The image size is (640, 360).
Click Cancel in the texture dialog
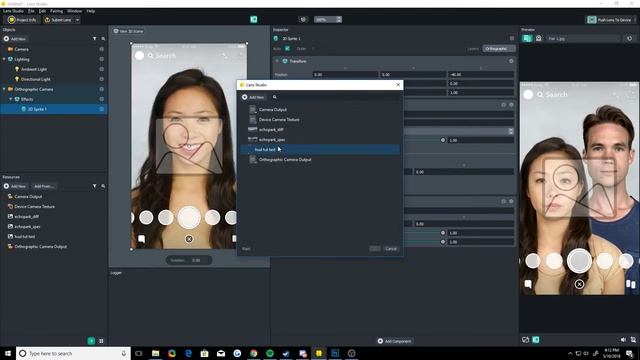point(391,249)
